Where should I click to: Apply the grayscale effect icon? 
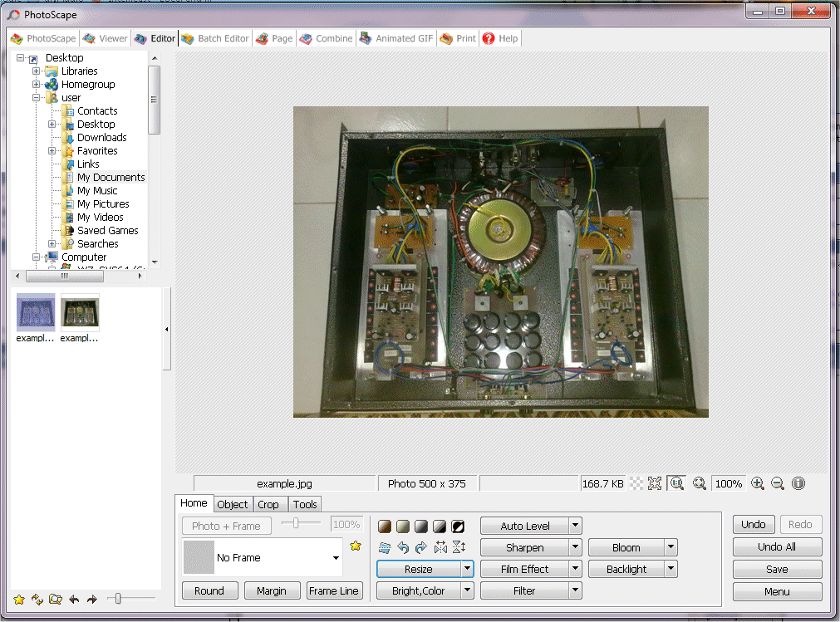(x=421, y=526)
